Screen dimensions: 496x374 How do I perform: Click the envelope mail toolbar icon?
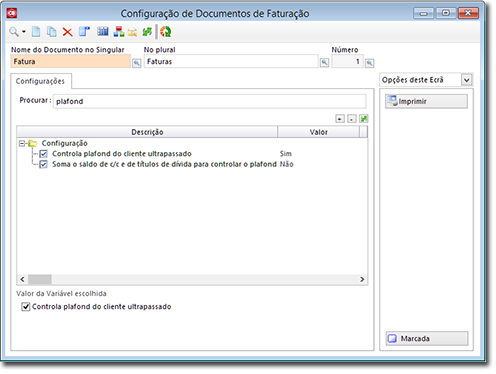click(132, 32)
